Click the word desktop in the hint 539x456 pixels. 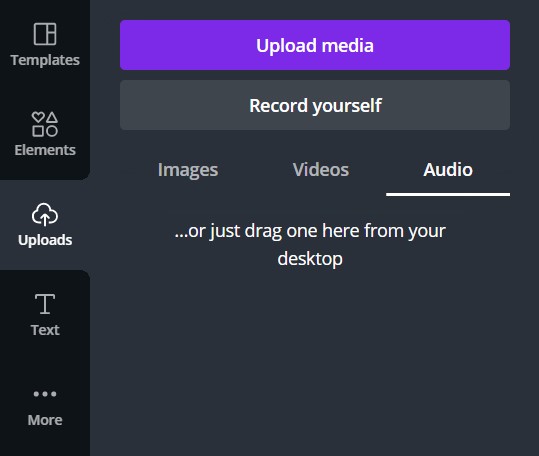click(310, 259)
